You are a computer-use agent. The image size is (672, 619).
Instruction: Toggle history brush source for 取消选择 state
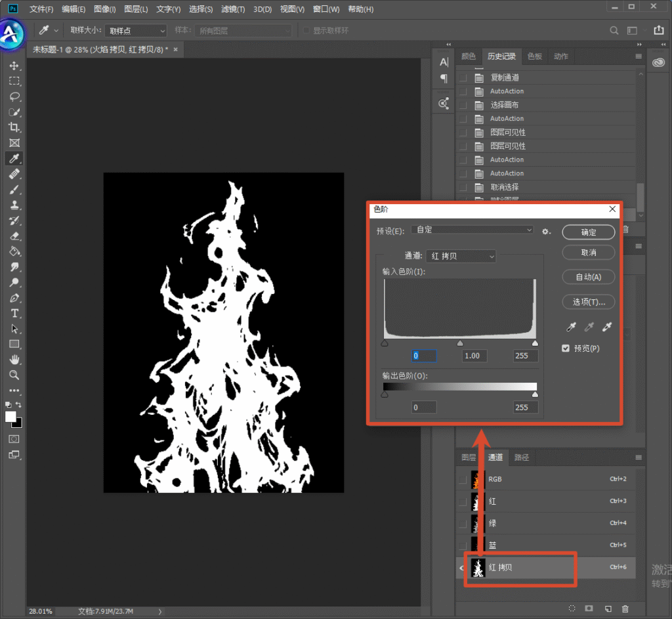pyautogui.click(x=463, y=187)
